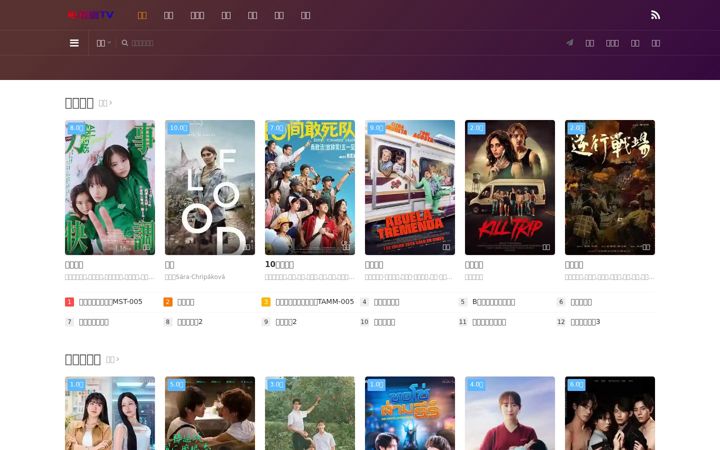Click the red rank 1 badge
720x450 pixels.
69,302
